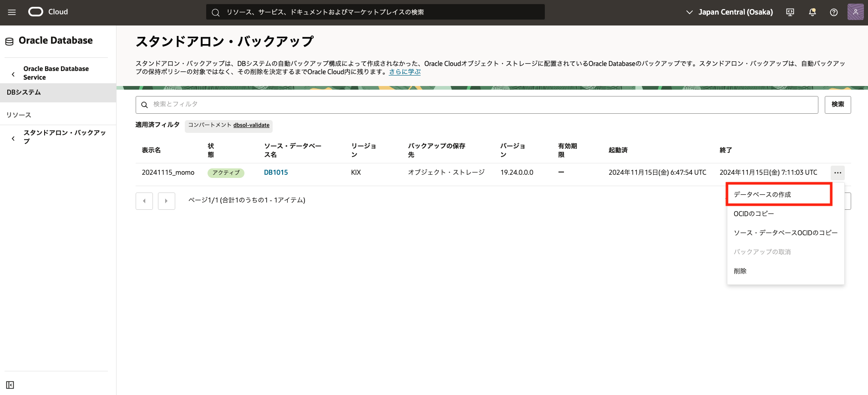Open the user profile avatar
This screenshot has width=868, height=395.
(855, 12)
